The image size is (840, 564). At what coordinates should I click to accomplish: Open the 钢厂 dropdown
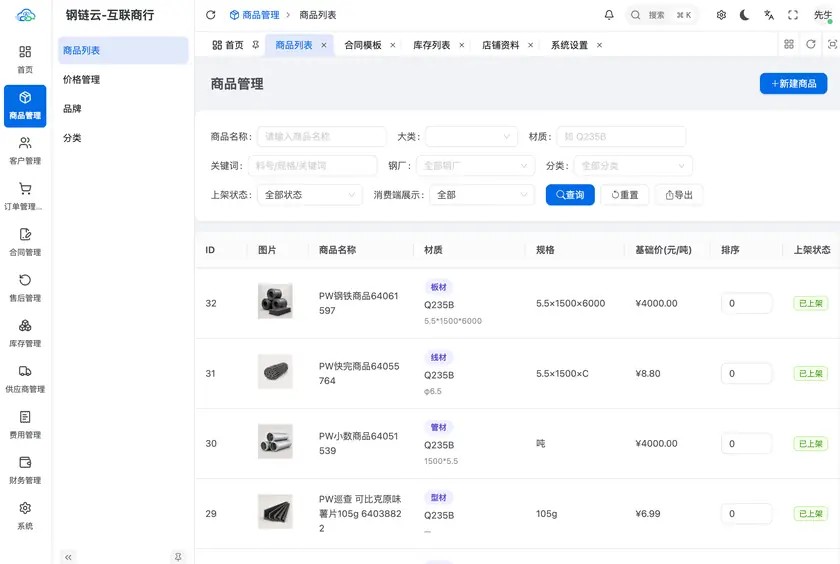click(x=476, y=166)
